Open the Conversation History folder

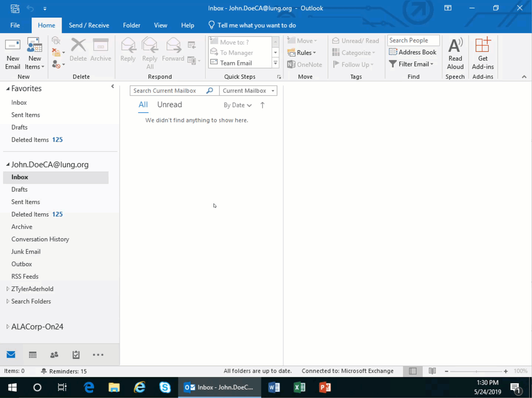40,239
